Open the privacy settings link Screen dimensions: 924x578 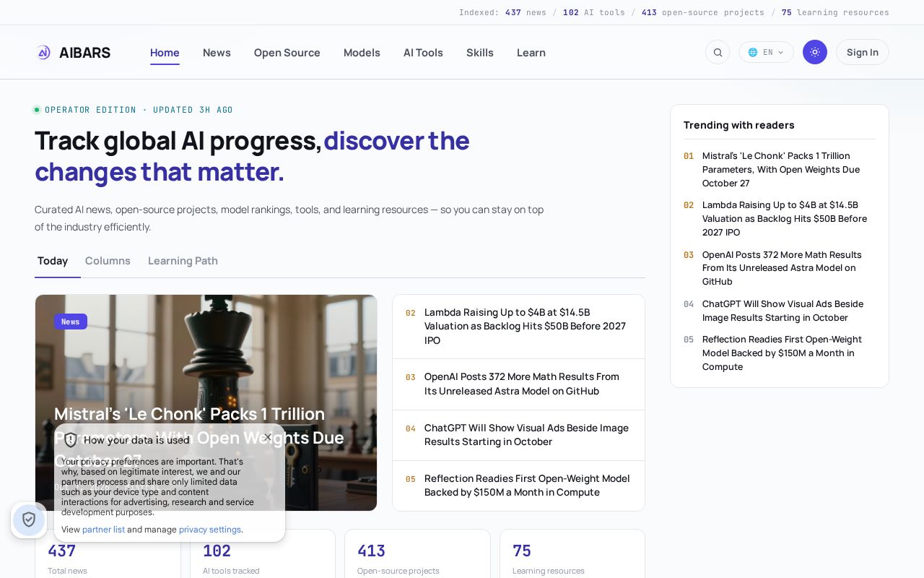210,530
